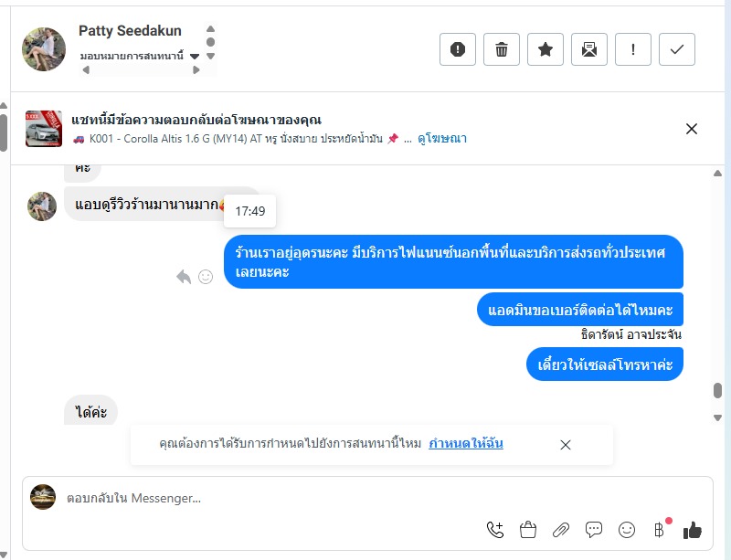
Task: Start a phone call request icon
Action: pyautogui.click(x=495, y=529)
